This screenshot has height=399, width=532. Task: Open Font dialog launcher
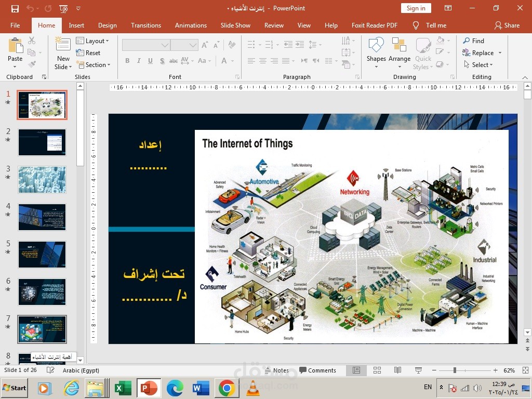tap(237, 77)
